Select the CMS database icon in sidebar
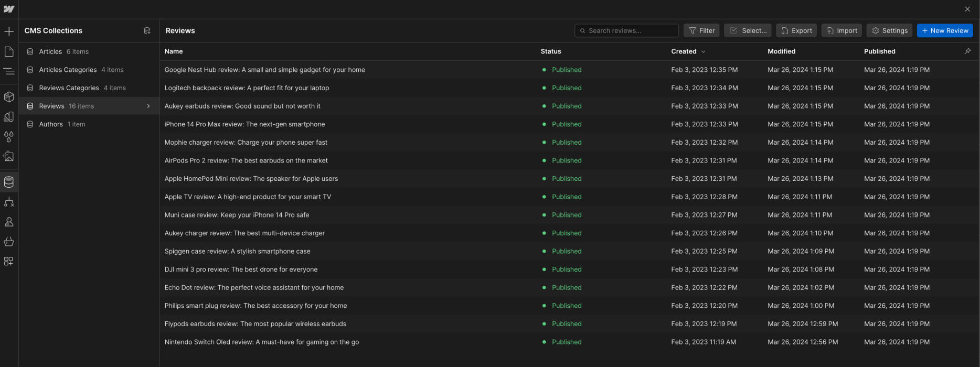This screenshot has width=980, height=367. (9, 182)
